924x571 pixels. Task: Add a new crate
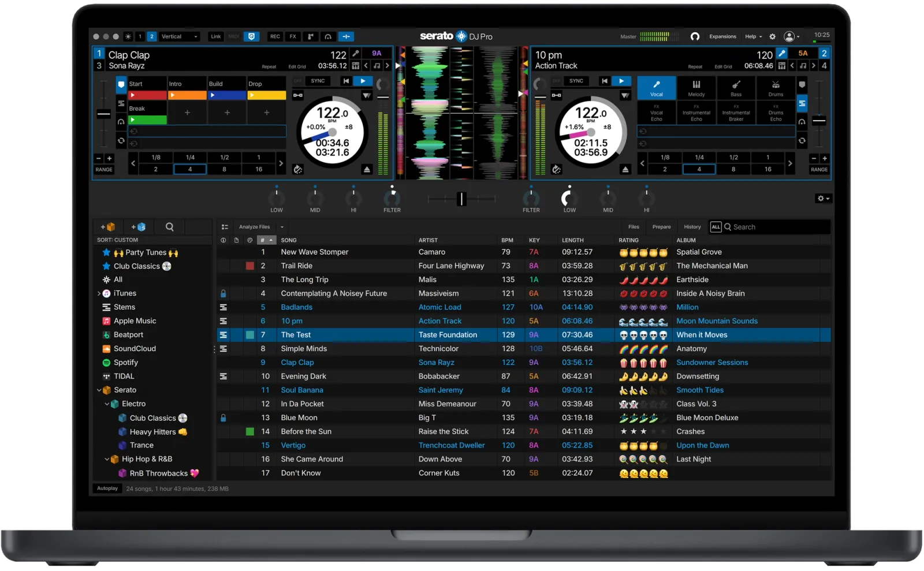coord(108,227)
